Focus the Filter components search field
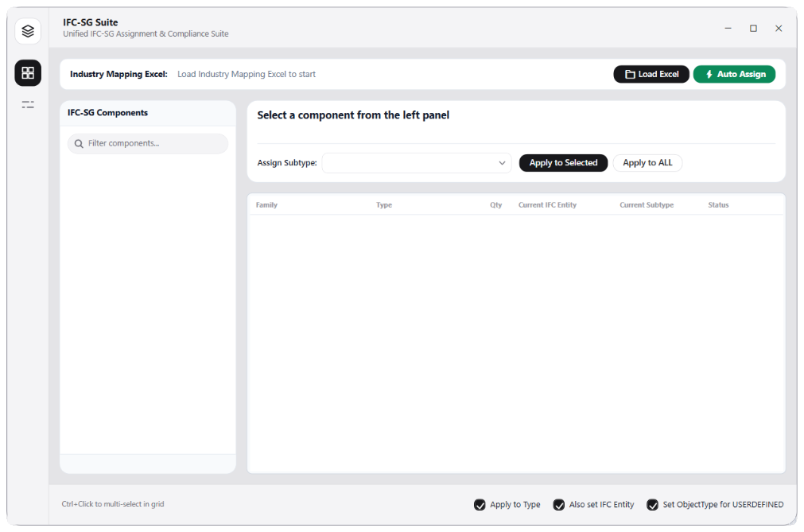Screen dimensions: 804x532 pos(148,143)
